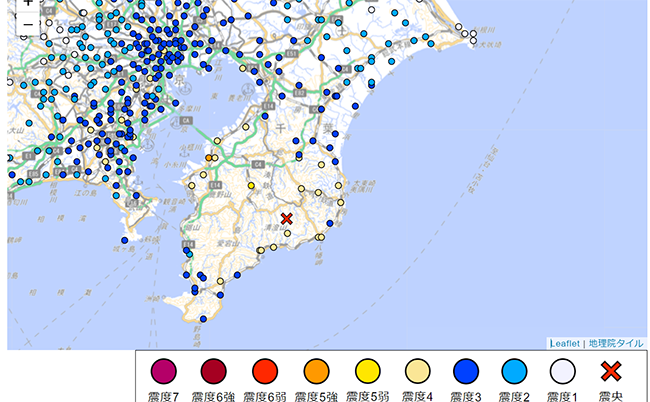Click the pale yellow marker directly below epicenter
Viewport: 650px width, 402px height.
click(287, 234)
